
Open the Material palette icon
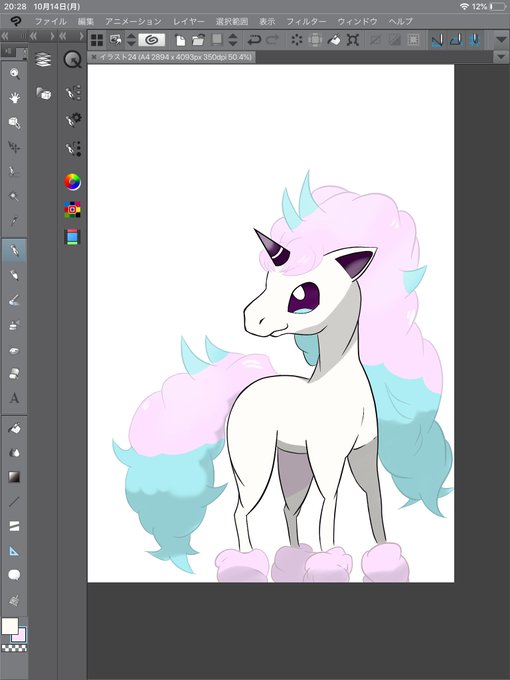pos(43,93)
